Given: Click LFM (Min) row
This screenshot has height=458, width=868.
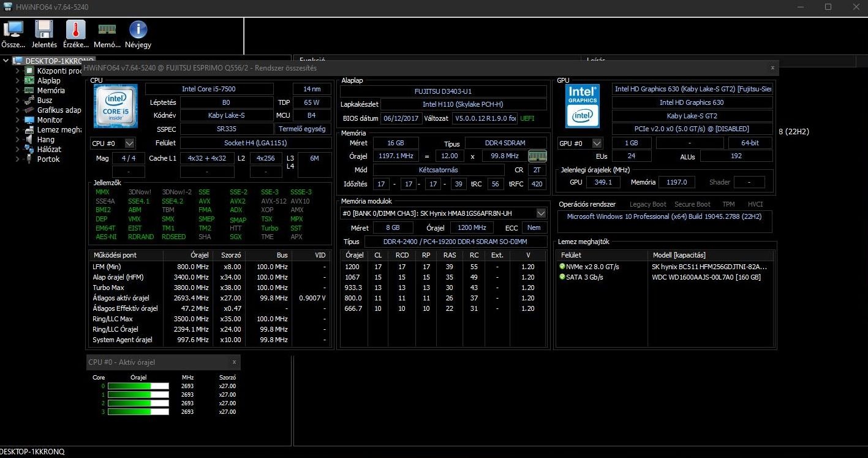Looking at the screenshot, I should click(x=209, y=267).
